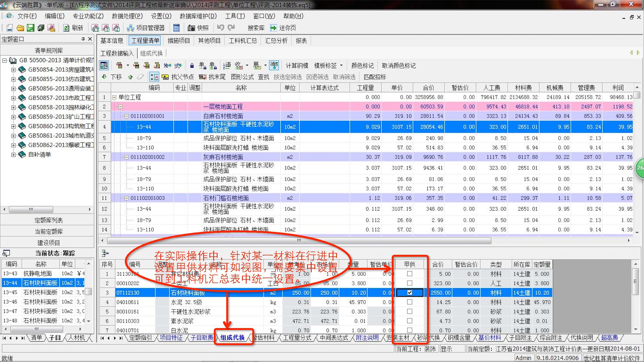Switch to the 措施项目 tab
Image resolution: width=644 pixels, height=362 pixels.
coord(178,41)
